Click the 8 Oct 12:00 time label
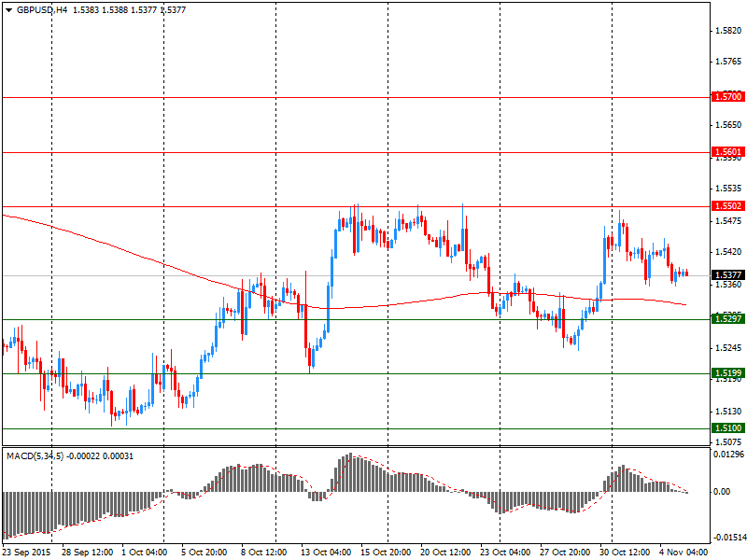This screenshot has width=747, height=560. [264, 553]
